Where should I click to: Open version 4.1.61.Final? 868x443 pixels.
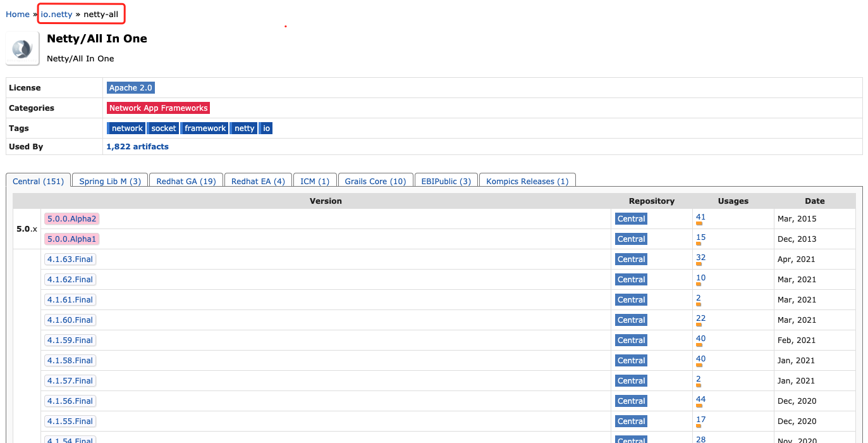tap(70, 300)
